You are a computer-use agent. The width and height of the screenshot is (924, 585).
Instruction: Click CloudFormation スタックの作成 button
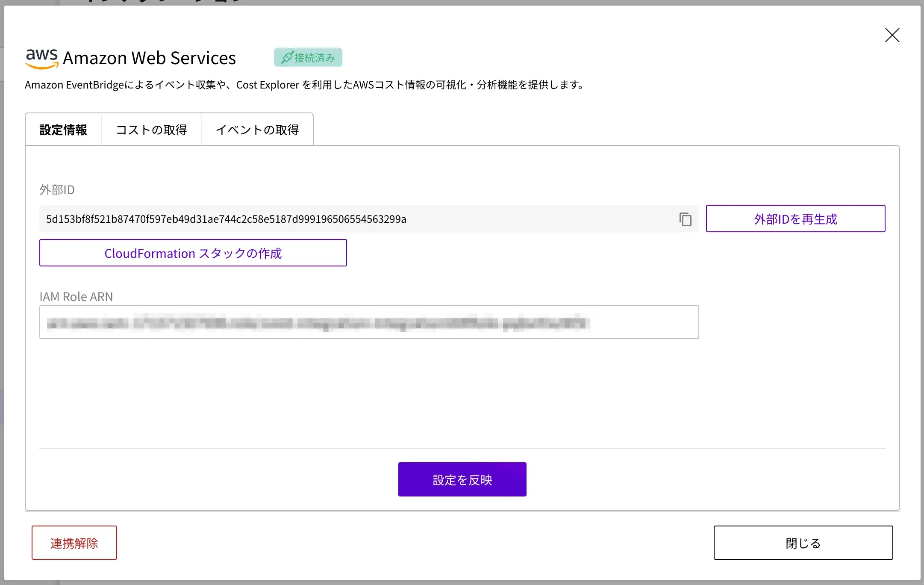[193, 253]
